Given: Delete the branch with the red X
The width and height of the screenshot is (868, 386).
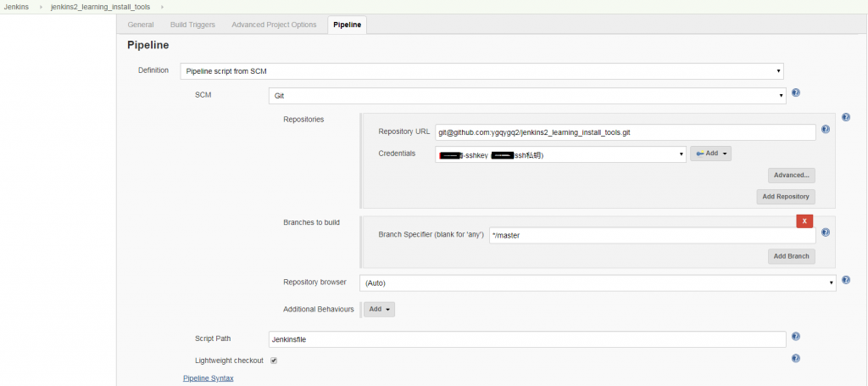Looking at the screenshot, I should [x=804, y=221].
